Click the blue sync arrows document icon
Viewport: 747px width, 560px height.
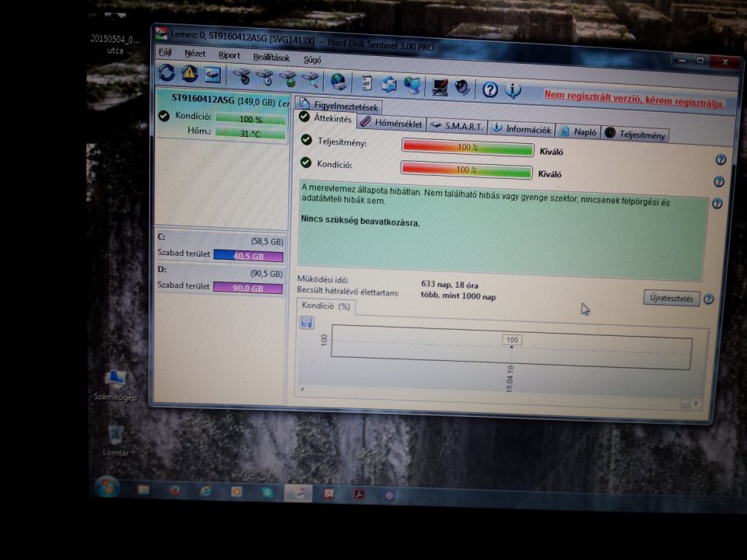[389, 84]
